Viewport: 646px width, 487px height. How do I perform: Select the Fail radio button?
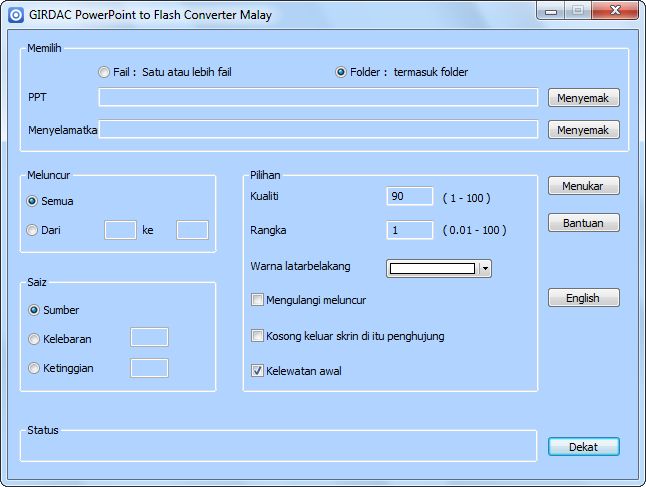(x=104, y=72)
